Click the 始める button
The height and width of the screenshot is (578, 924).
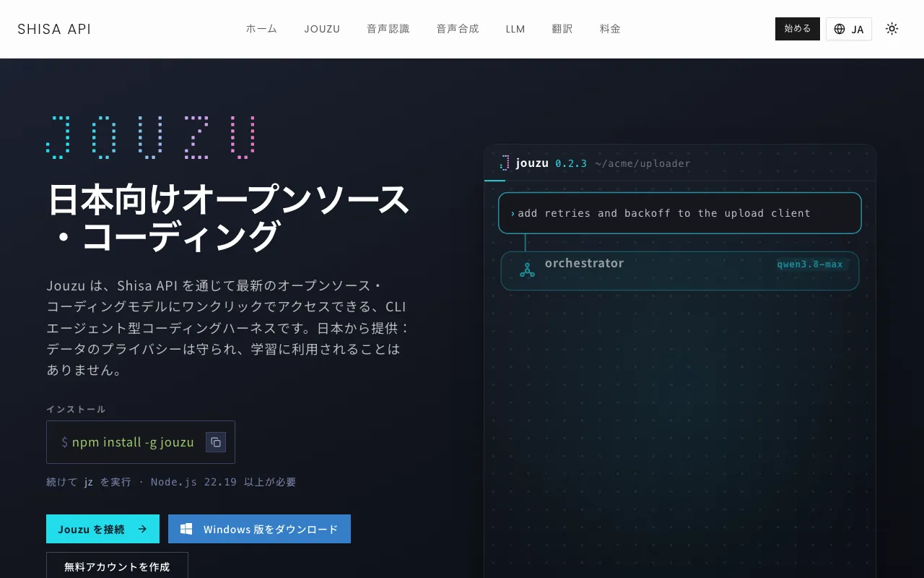point(798,29)
